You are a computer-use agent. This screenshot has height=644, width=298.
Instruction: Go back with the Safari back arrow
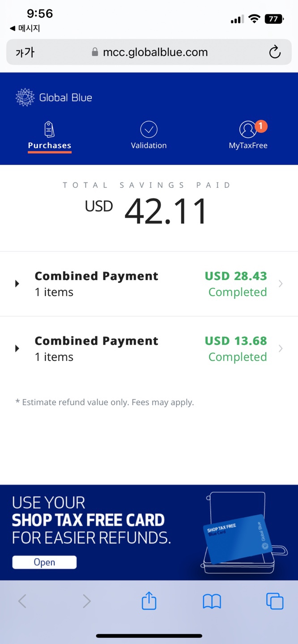click(22, 601)
